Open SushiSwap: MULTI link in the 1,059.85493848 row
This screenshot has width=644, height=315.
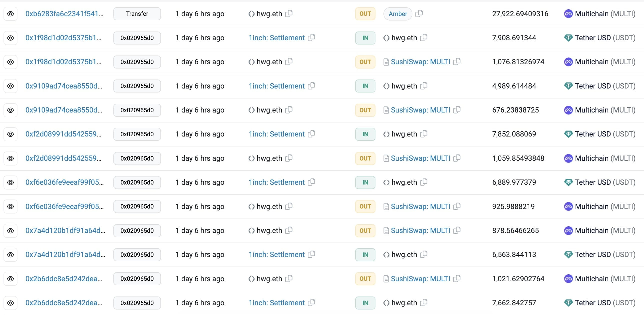[420, 158]
